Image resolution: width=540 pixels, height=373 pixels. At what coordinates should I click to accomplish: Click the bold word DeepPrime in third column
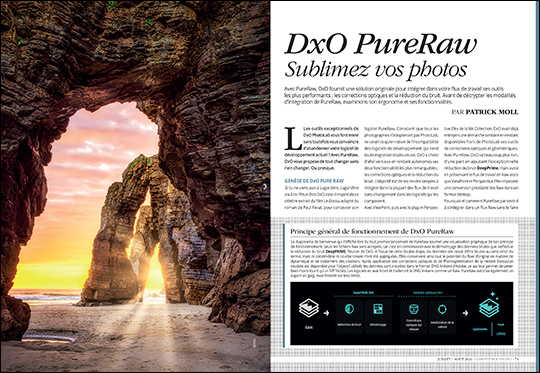pos(487,168)
